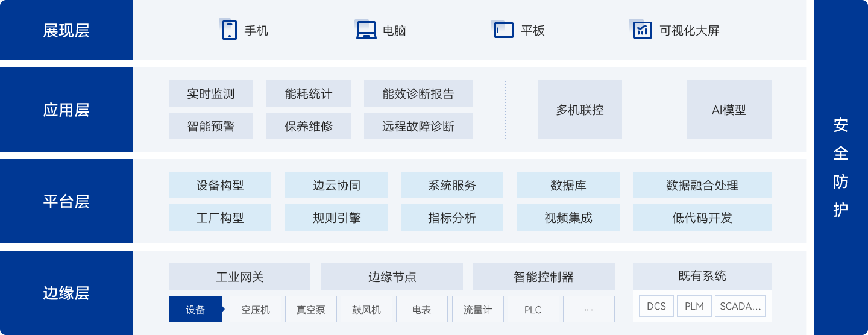Click the 多机联控 block
Image resolution: width=868 pixels, height=335 pixels.
point(579,110)
